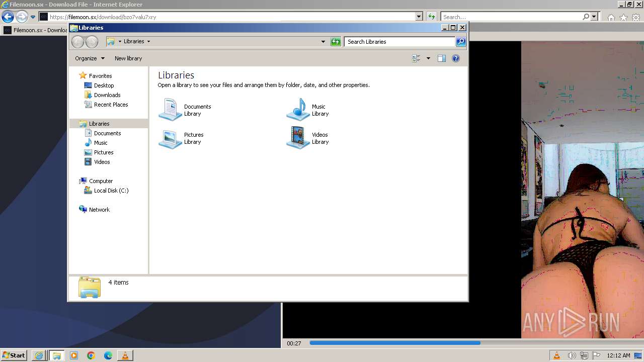This screenshot has height=362, width=644.
Task: Open Windows Media Player taskbar icon
Action: (74, 355)
